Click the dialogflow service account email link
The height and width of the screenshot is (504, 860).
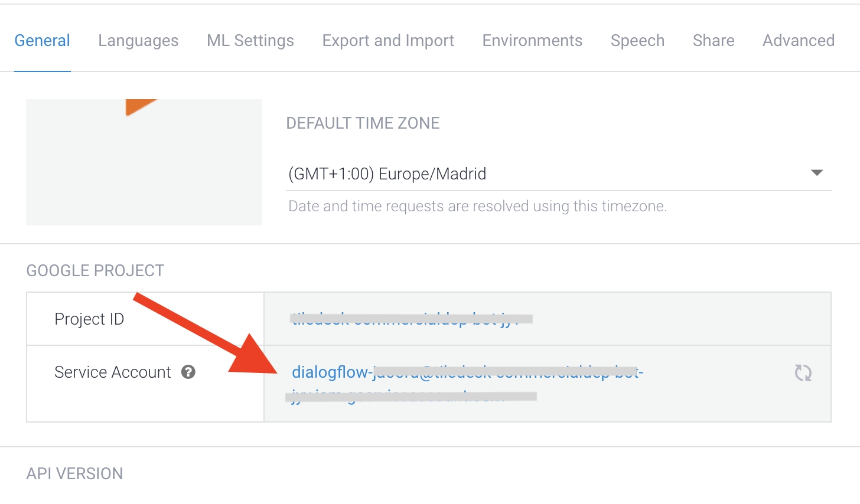tap(467, 373)
